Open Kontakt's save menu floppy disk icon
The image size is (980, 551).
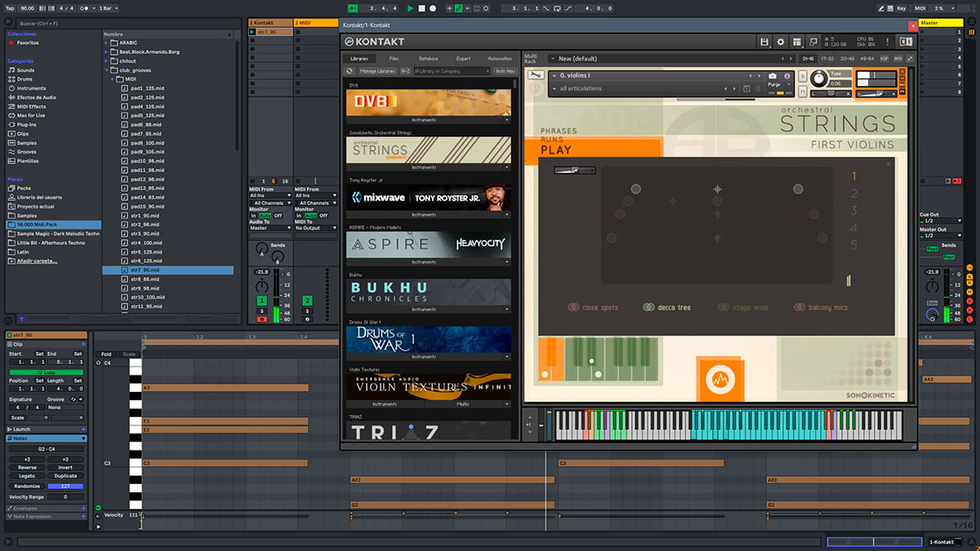[x=764, y=42]
